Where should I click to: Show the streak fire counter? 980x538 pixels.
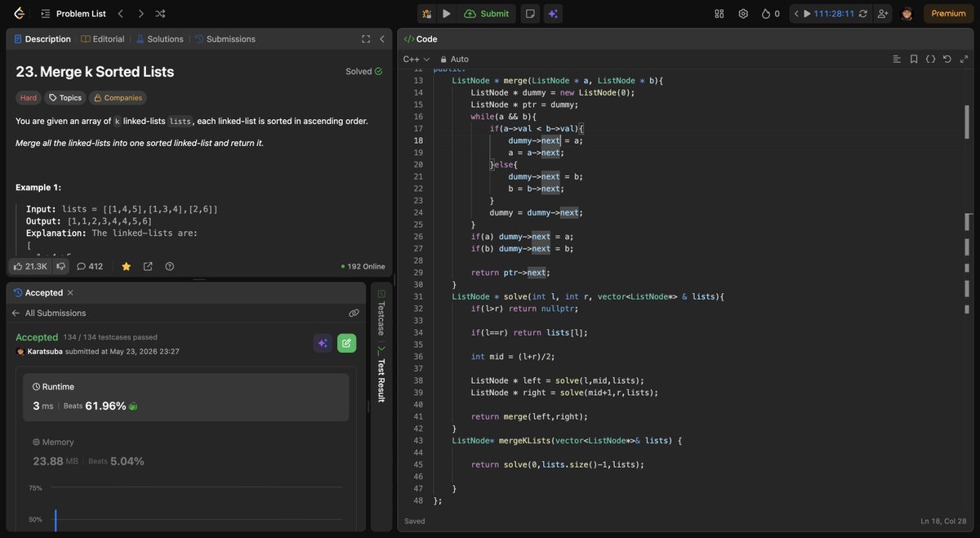click(x=770, y=13)
